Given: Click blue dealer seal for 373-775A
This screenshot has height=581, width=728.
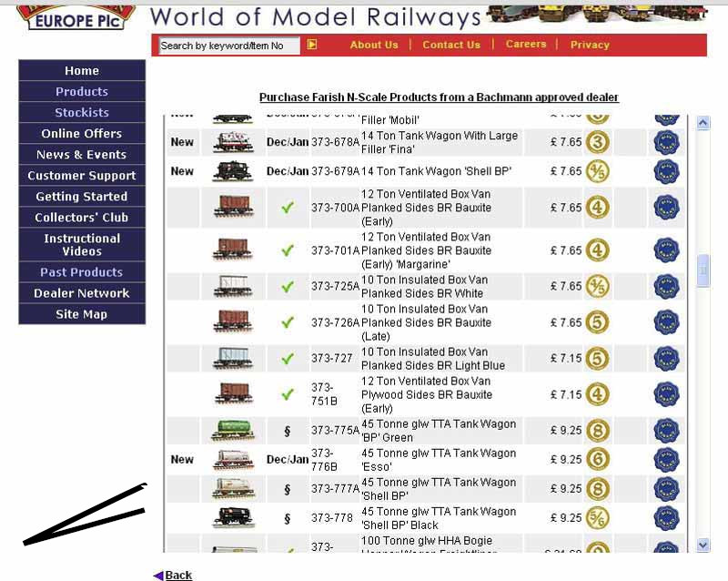Looking at the screenshot, I should 666,431.
